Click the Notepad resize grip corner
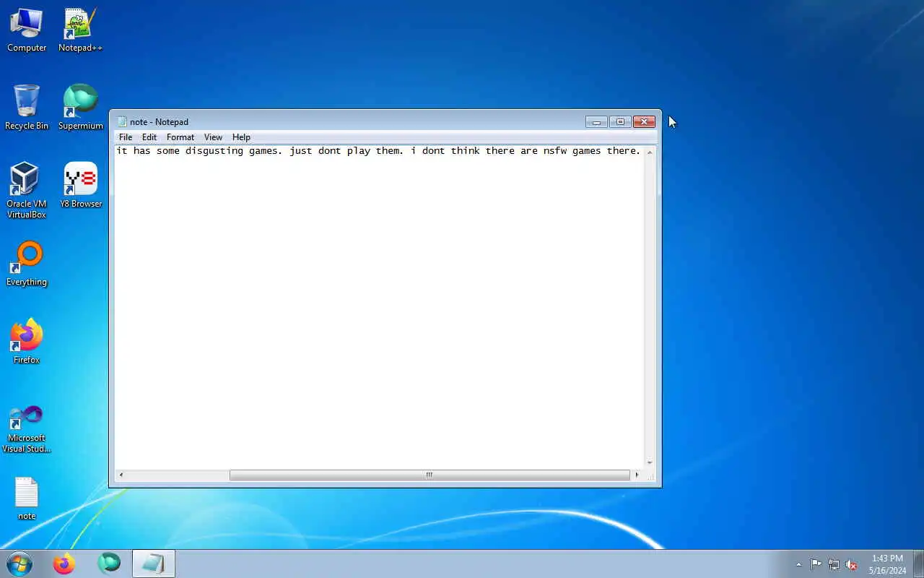Screen dimensions: 924x578 (650, 475)
